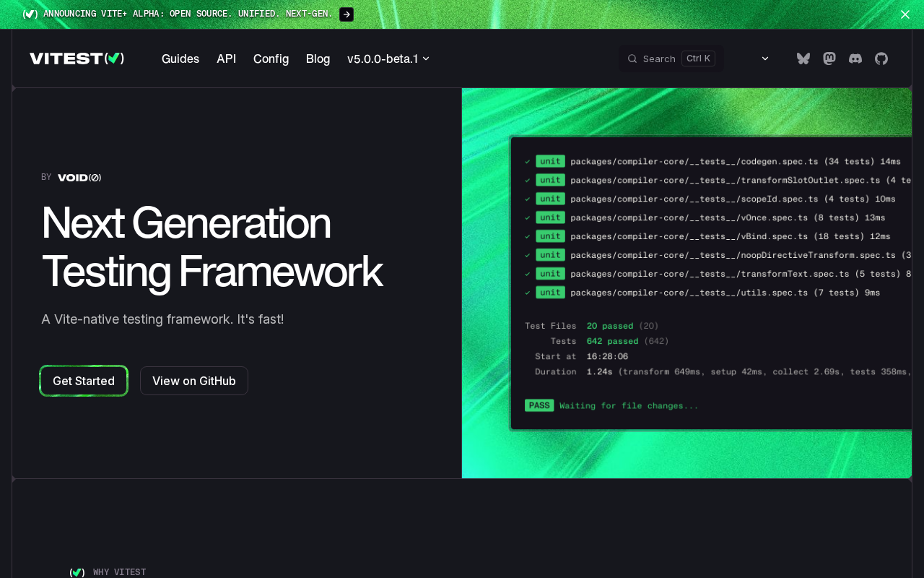
Task: Click the transformText.spec.ts line in terminal
Action: [718, 274]
